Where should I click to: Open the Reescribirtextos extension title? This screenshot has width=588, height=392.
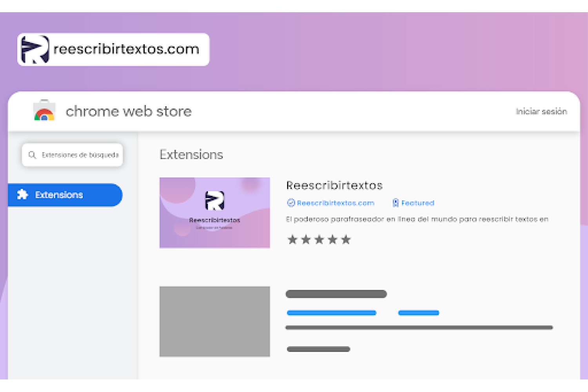point(334,185)
